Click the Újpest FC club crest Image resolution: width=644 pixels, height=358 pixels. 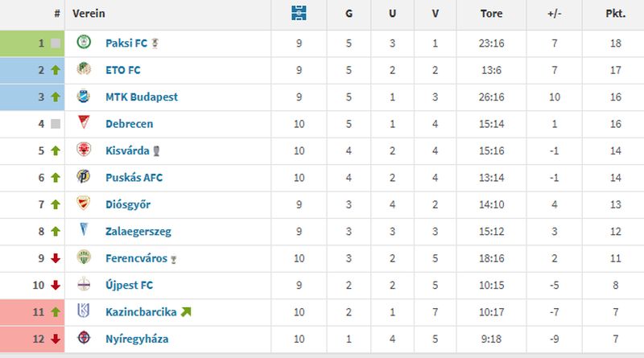82,285
